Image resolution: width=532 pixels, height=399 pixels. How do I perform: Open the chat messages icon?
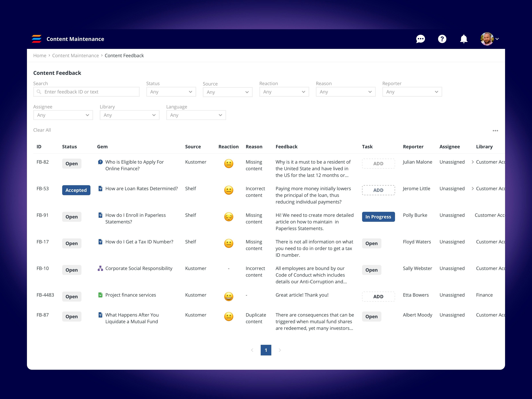click(420, 39)
